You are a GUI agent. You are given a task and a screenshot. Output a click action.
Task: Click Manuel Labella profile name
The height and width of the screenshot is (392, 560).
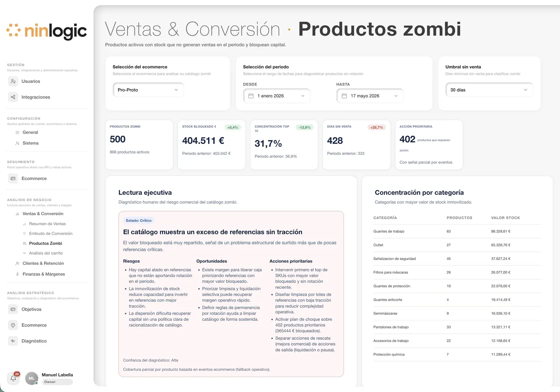57,375
